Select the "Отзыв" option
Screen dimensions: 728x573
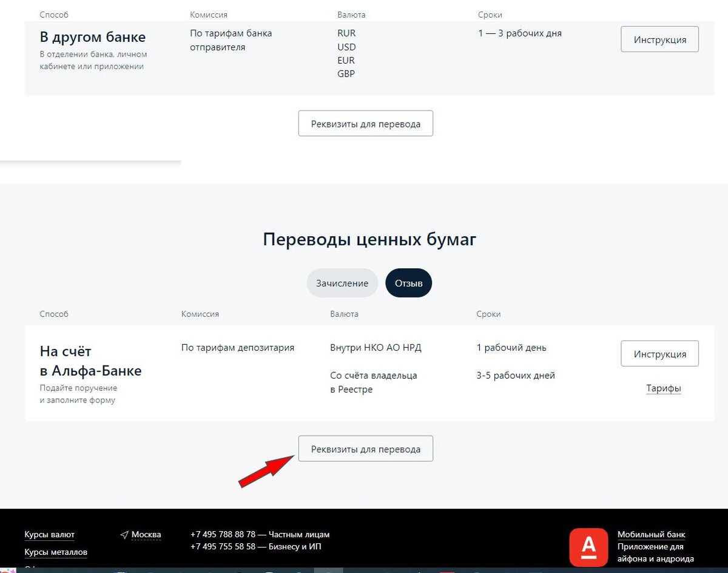(408, 282)
